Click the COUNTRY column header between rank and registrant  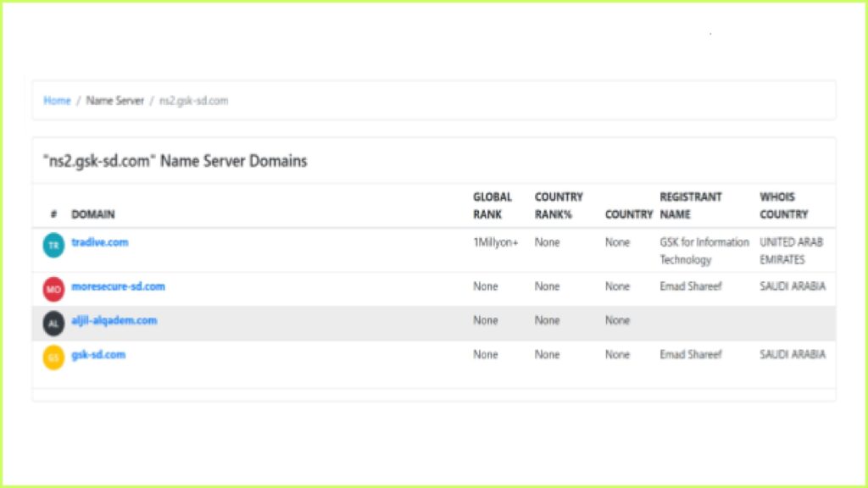pyautogui.click(x=629, y=214)
